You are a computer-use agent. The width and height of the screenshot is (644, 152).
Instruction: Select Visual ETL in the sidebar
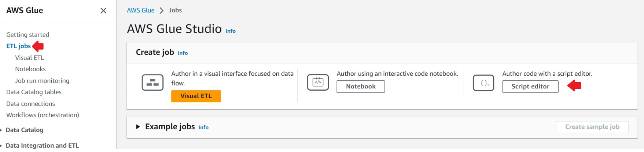tap(29, 58)
